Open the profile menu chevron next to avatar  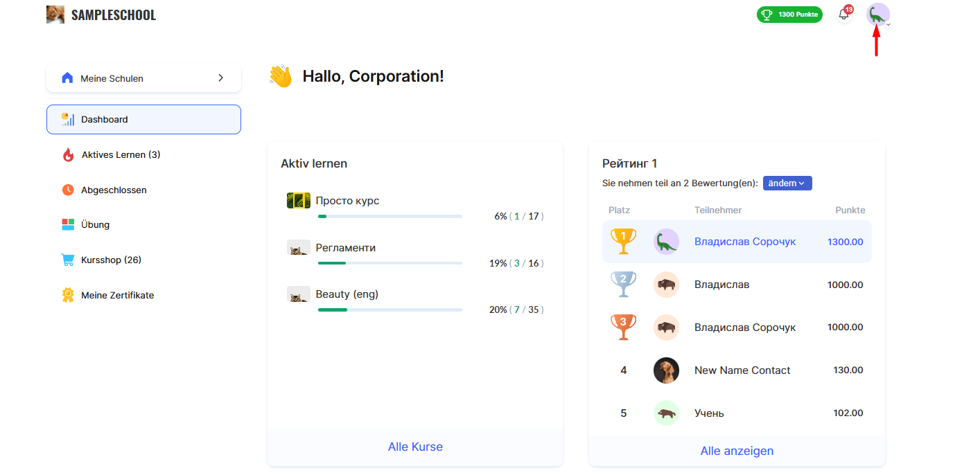click(889, 24)
